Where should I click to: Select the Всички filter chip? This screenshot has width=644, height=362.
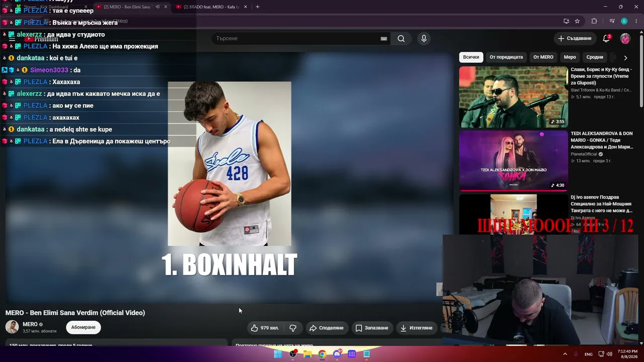pyautogui.click(x=471, y=57)
